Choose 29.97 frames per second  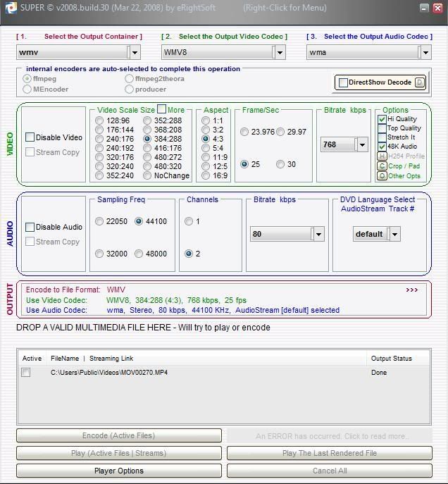click(x=280, y=132)
